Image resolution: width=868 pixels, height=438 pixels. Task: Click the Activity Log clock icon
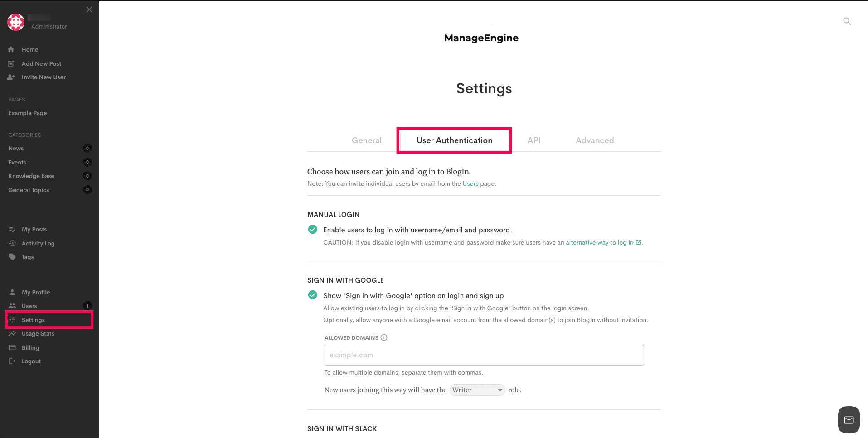tap(12, 243)
